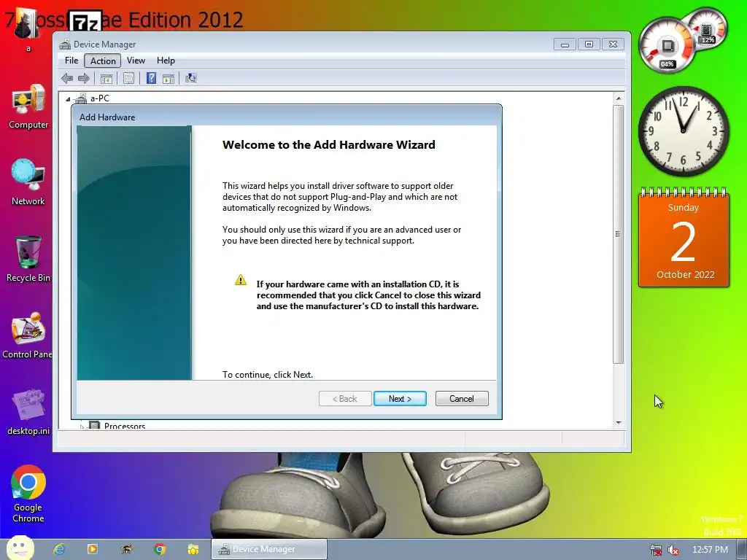Open the View menu
This screenshot has width=747, height=560.
coord(136,61)
